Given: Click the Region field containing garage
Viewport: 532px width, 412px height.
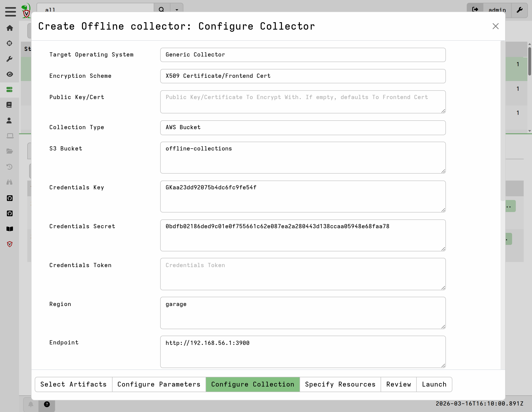Looking at the screenshot, I should tap(303, 313).
